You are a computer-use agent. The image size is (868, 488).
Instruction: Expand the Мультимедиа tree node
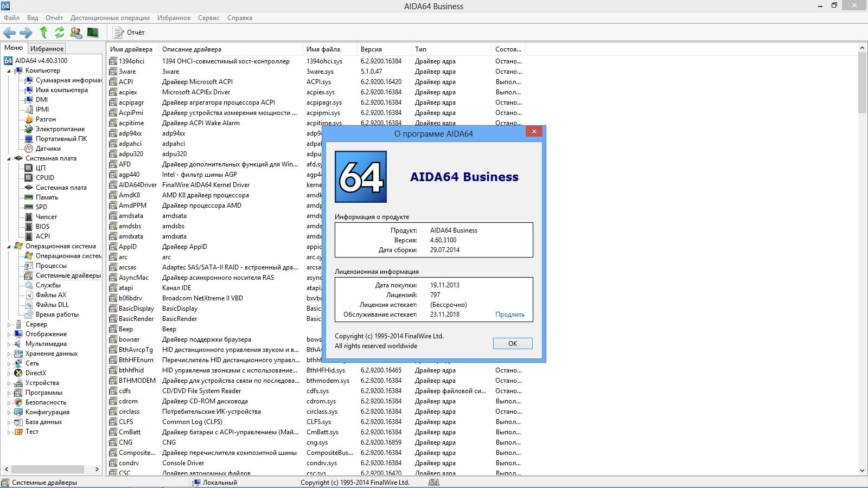point(9,344)
